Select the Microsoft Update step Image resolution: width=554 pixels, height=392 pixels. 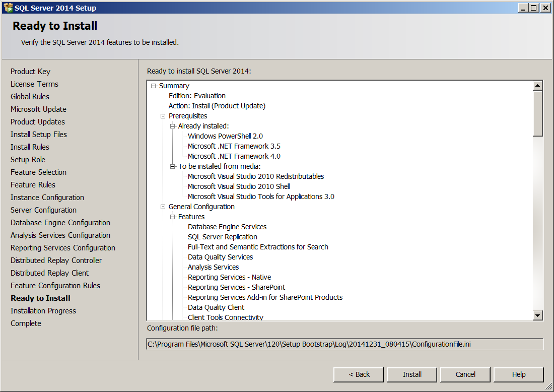[x=38, y=109]
